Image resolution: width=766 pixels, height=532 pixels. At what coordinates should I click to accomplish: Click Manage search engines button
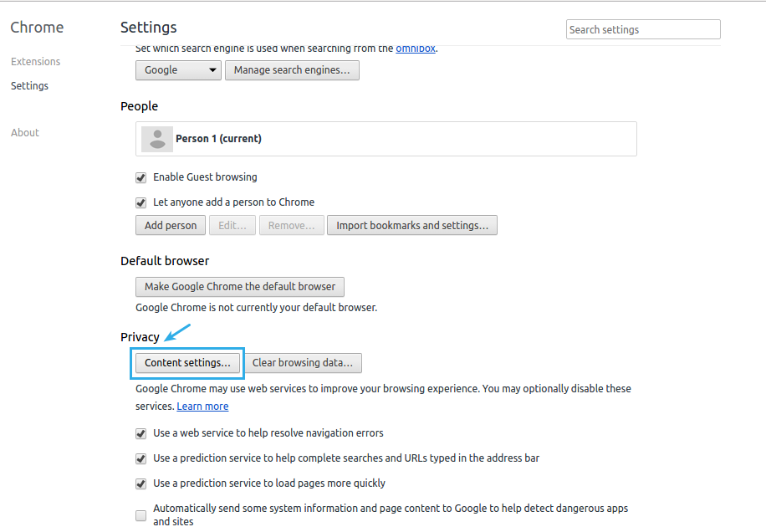(x=292, y=70)
